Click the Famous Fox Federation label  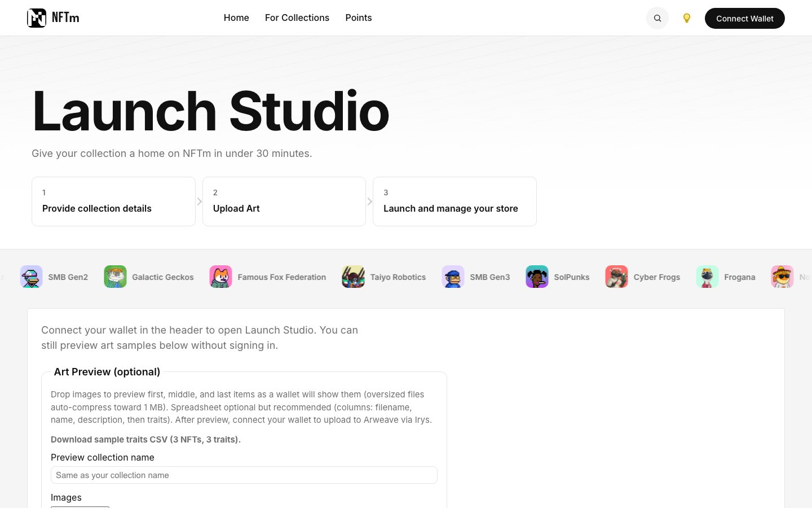[x=282, y=277]
